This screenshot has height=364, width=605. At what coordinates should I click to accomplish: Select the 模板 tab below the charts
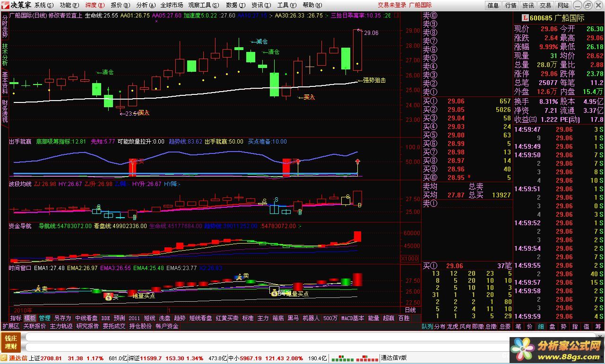[x=30, y=318]
